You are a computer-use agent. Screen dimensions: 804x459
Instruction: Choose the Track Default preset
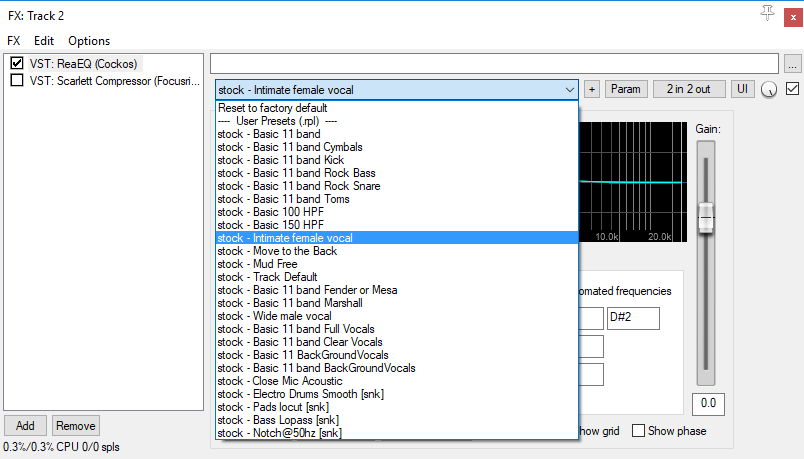(x=397, y=277)
